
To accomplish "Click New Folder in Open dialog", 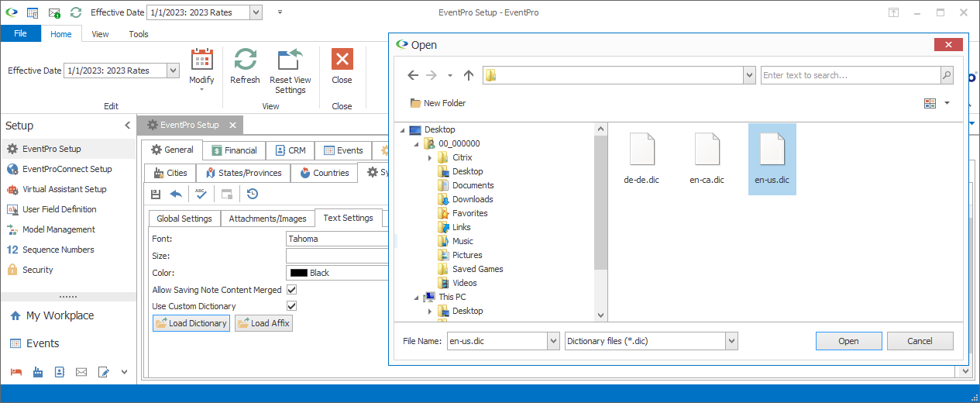I will click(x=438, y=103).
